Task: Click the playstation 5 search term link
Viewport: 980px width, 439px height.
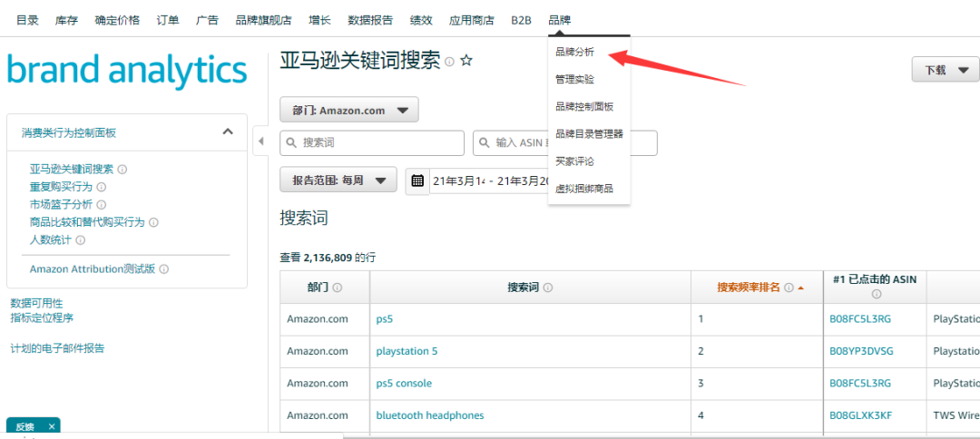Action: click(x=407, y=351)
